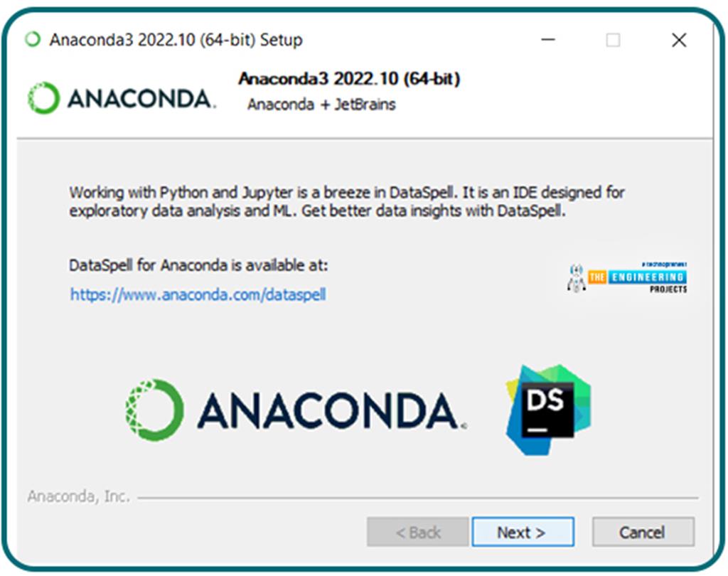Close the Anaconda3 Setup window
The image size is (728, 576).
679,40
